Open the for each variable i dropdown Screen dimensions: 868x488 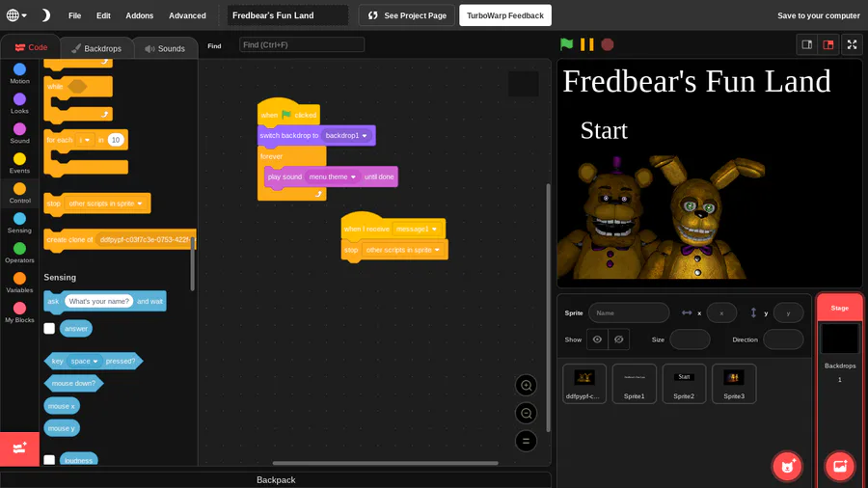click(x=84, y=140)
